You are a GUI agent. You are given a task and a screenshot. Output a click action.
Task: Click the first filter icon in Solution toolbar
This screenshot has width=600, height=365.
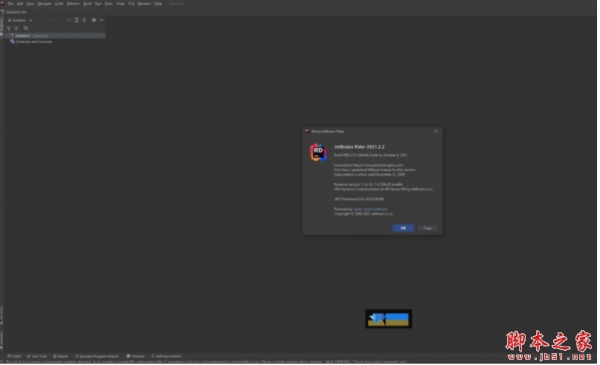(x=9, y=28)
